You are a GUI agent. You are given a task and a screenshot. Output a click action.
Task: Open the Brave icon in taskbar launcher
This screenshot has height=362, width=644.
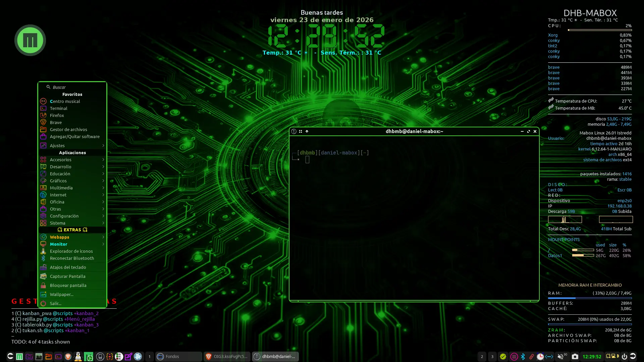click(68, 357)
